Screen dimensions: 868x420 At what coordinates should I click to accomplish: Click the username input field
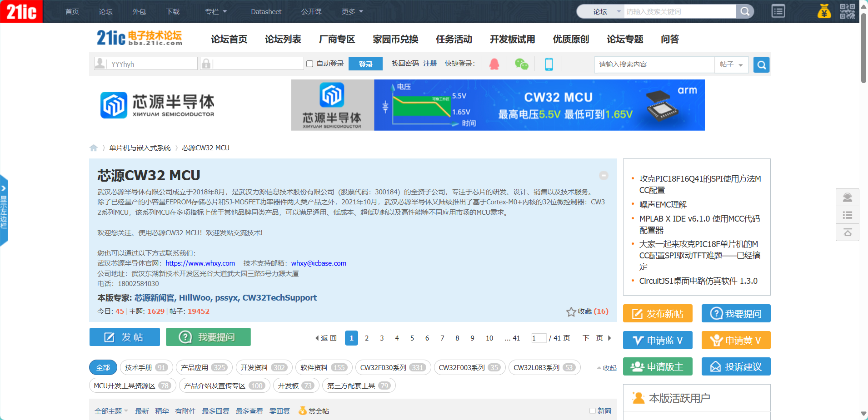[x=146, y=64]
